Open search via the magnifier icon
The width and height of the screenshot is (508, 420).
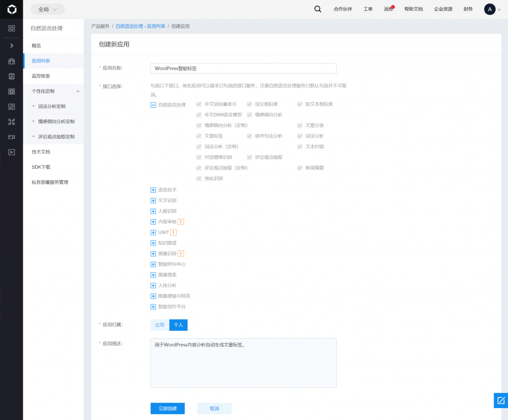point(317,9)
